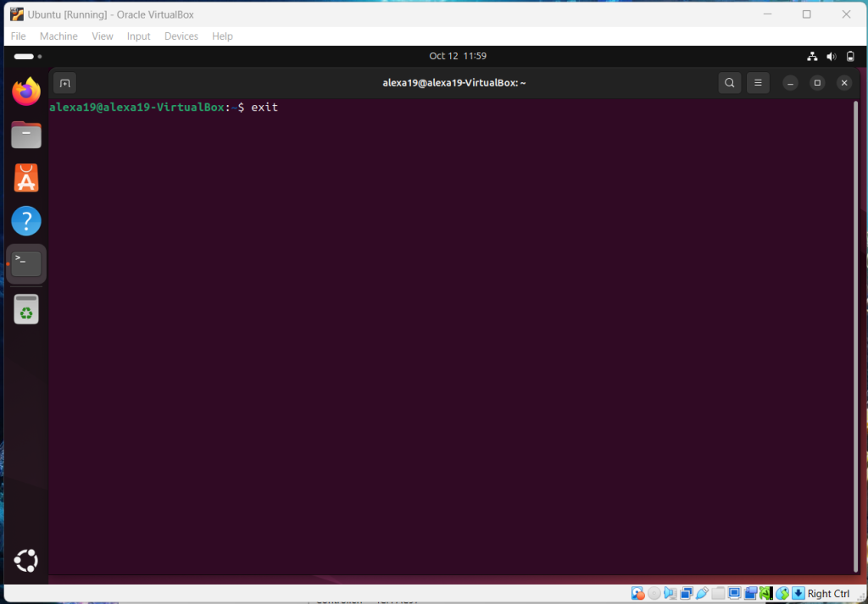This screenshot has width=868, height=604.
Task: Click the Activities workspace indicator
Action: [24, 57]
